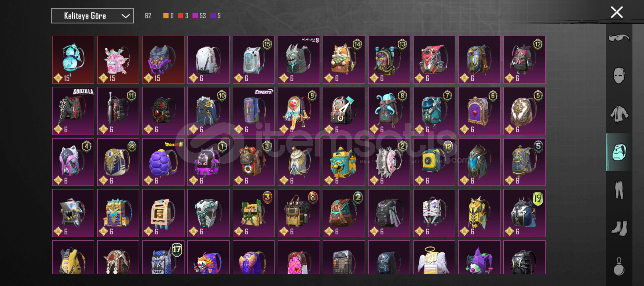The height and width of the screenshot is (286, 644).
Task: Select the boots category icon
Action: [619, 228]
